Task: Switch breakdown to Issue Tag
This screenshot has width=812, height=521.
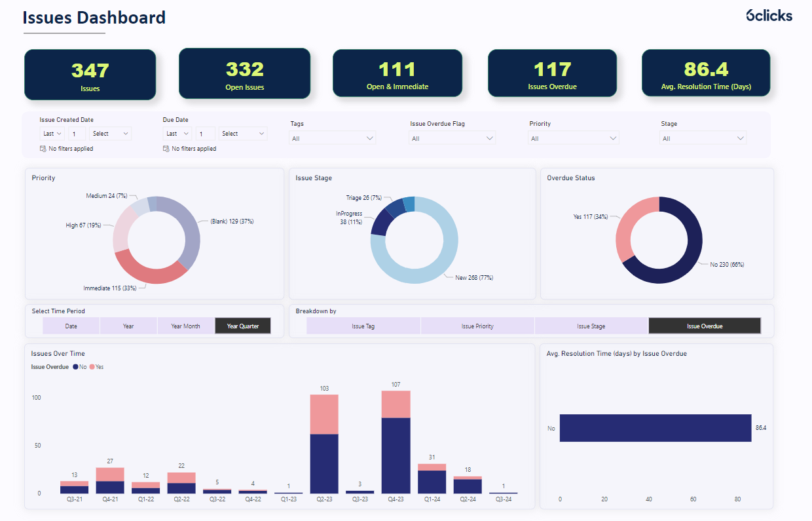Action: (363, 325)
